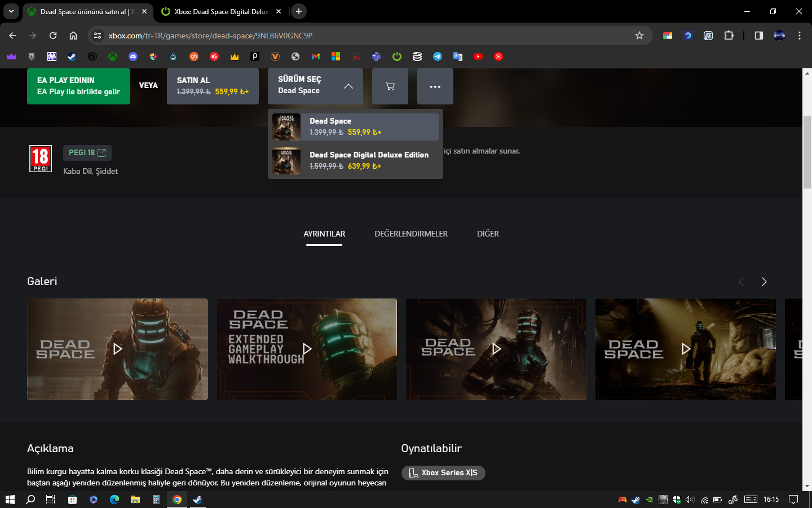
Task: Reload the current page
Action: point(53,36)
